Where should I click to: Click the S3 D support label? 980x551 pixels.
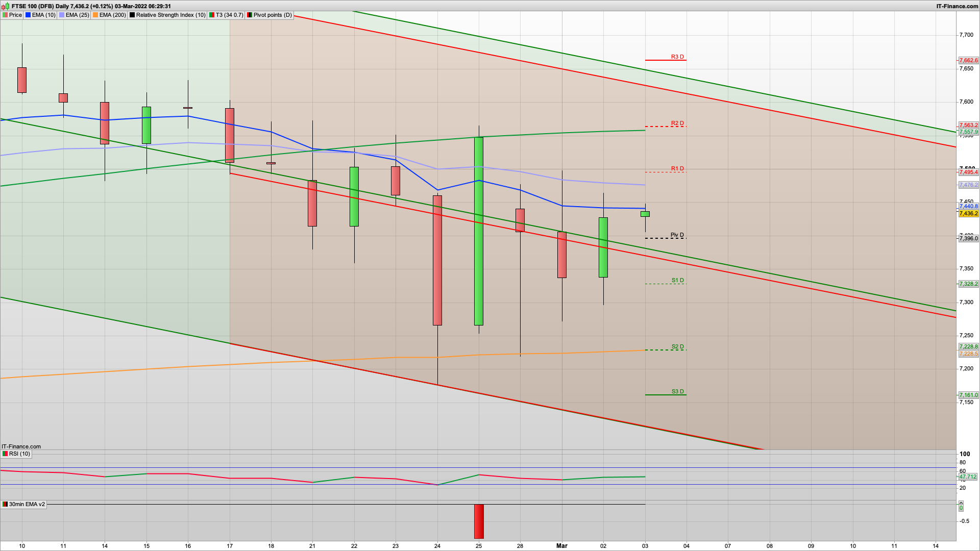[677, 391]
